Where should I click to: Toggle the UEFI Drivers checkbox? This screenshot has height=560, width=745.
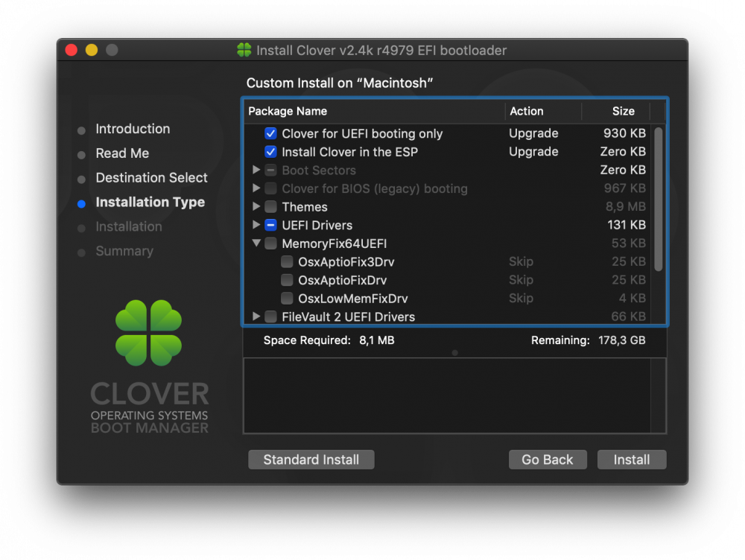[270, 225]
